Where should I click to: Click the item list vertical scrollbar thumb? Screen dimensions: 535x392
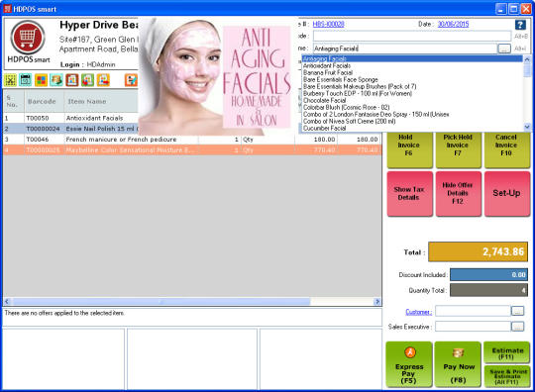[527, 70]
